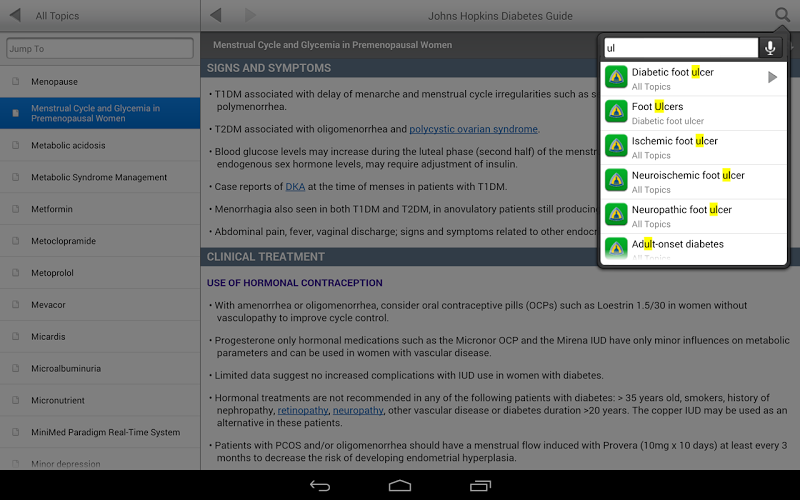Tap the icon beside Neuroischemic foot ulcer
This screenshot has height=500, width=800.
tap(616, 180)
